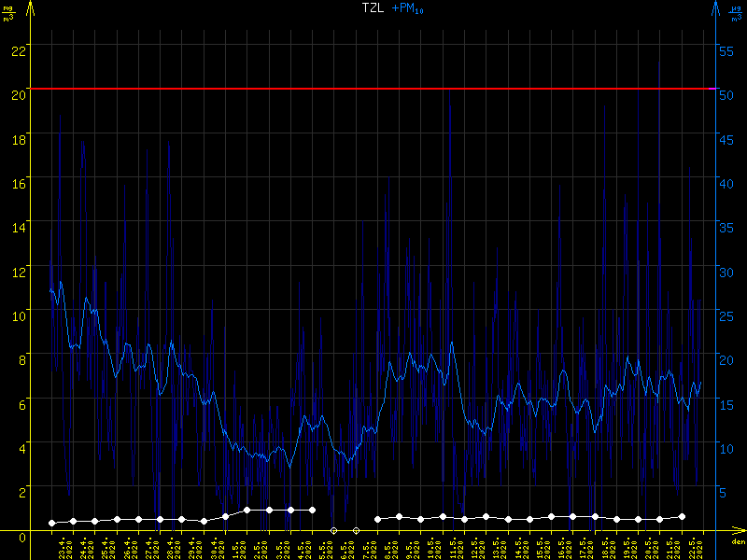Click the µg/m3 unit label at top right
The width and height of the screenshot is (747, 560).
click(735, 12)
